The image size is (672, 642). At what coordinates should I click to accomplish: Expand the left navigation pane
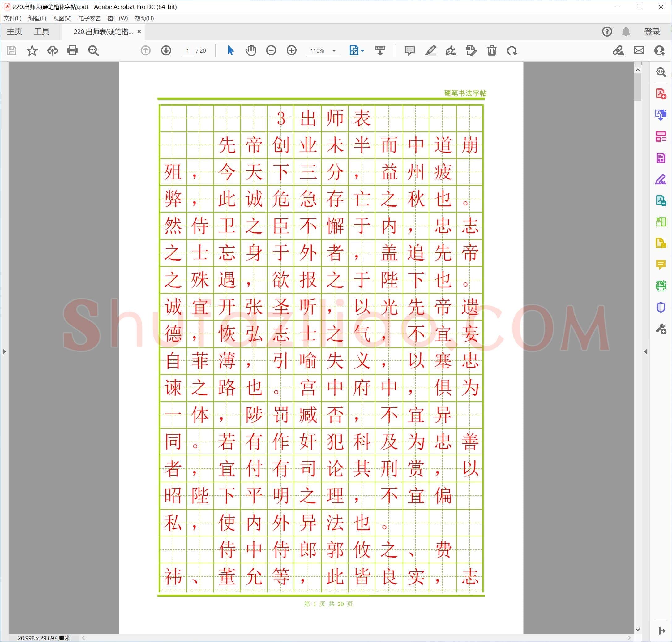pos(4,351)
